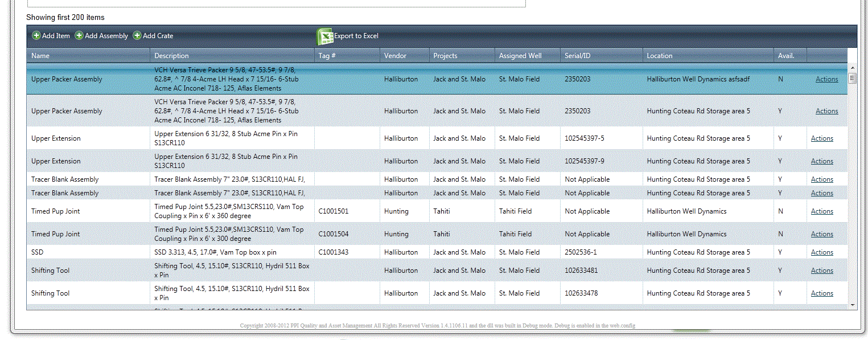Open Actions for Shifting Tool 102633481
The width and height of the screenshot is (868, 340).
(x=822, y=271)
